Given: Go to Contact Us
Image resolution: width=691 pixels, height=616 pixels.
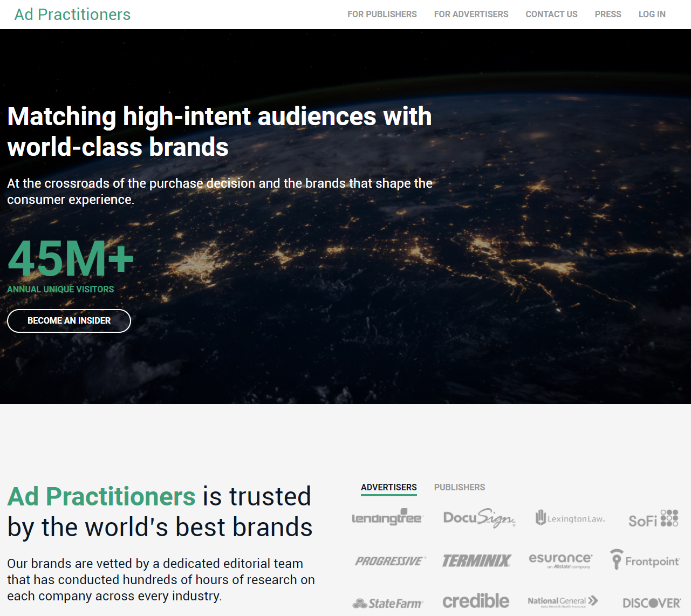Looking at the screenshot, I should 552,15.
